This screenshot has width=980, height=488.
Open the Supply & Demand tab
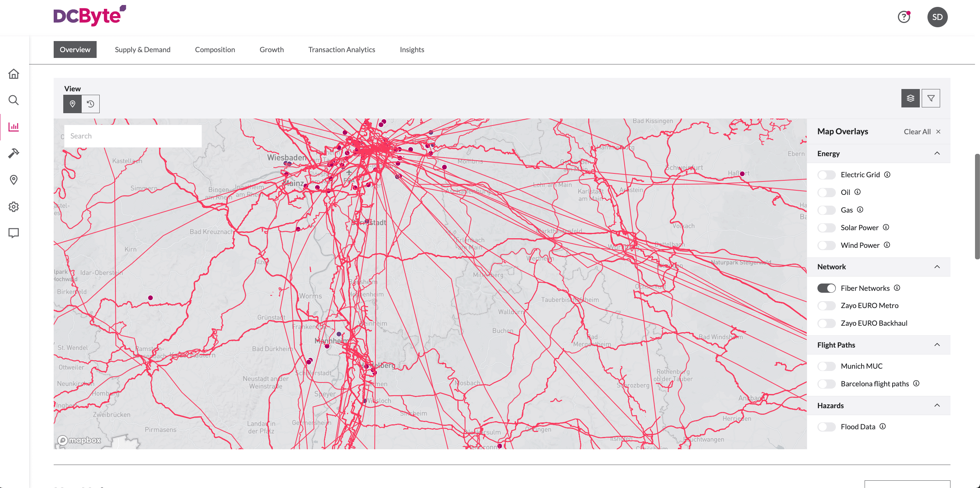[x=142, y=49]
